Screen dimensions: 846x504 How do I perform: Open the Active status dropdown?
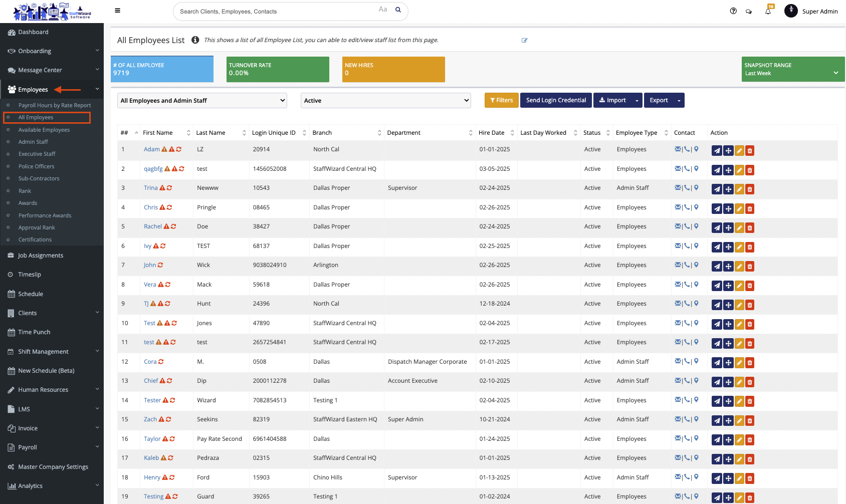pos(385,101)
